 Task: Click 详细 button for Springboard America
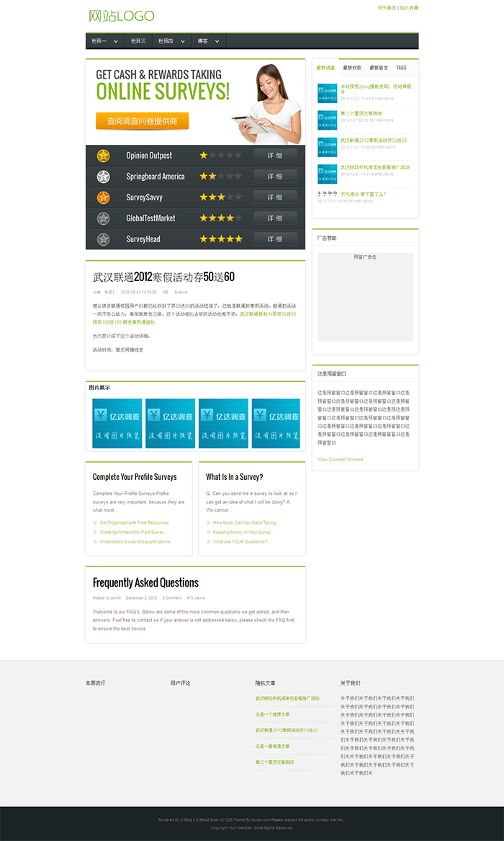coord(275,177)
